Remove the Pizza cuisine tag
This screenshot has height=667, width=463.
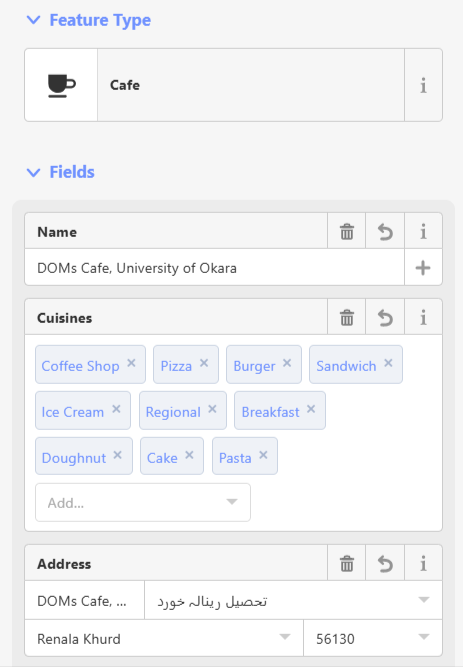(204, 363)
